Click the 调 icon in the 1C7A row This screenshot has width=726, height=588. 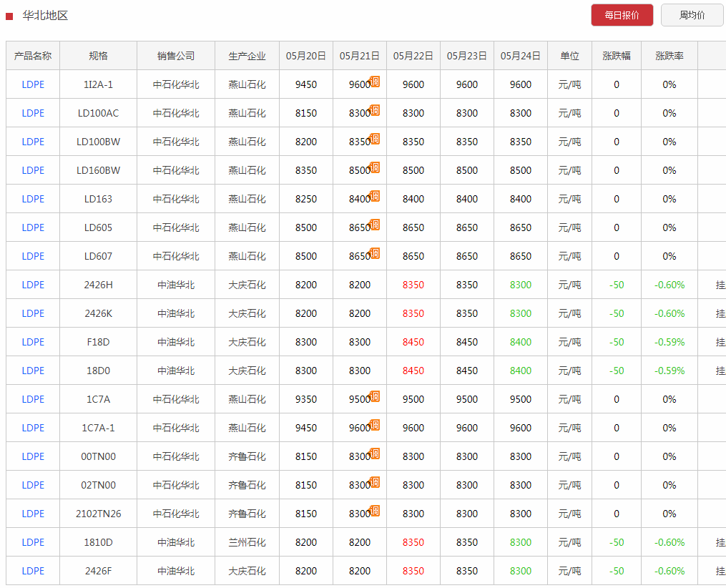[375, 396]
